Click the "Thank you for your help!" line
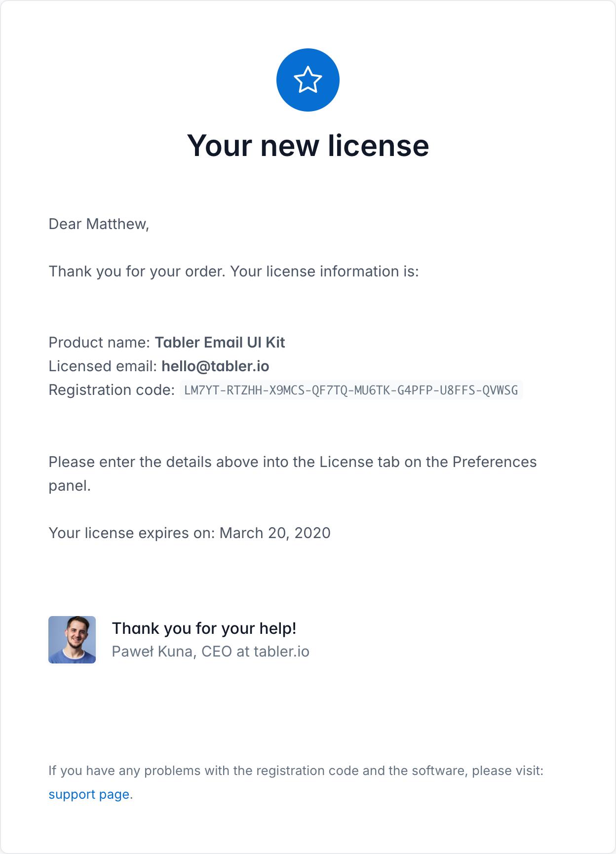616x854 pixels. [204, 628]
